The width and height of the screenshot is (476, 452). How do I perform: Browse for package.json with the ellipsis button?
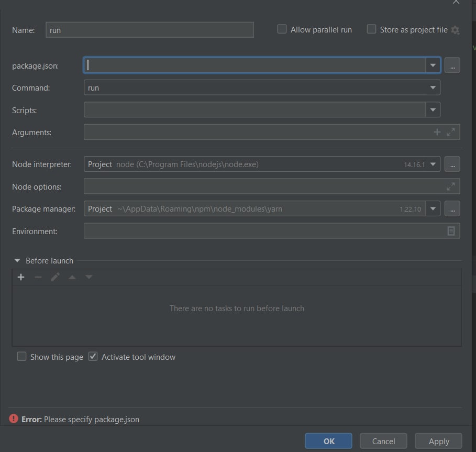point(452,65)
